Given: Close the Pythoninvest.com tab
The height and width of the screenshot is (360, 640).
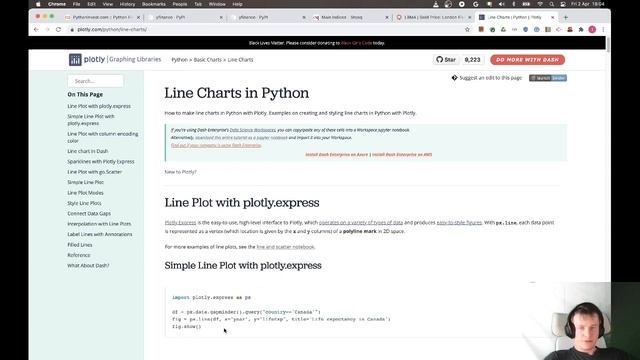Looking at the screenshot, I should pyautogui.click(x=138, y=17).
